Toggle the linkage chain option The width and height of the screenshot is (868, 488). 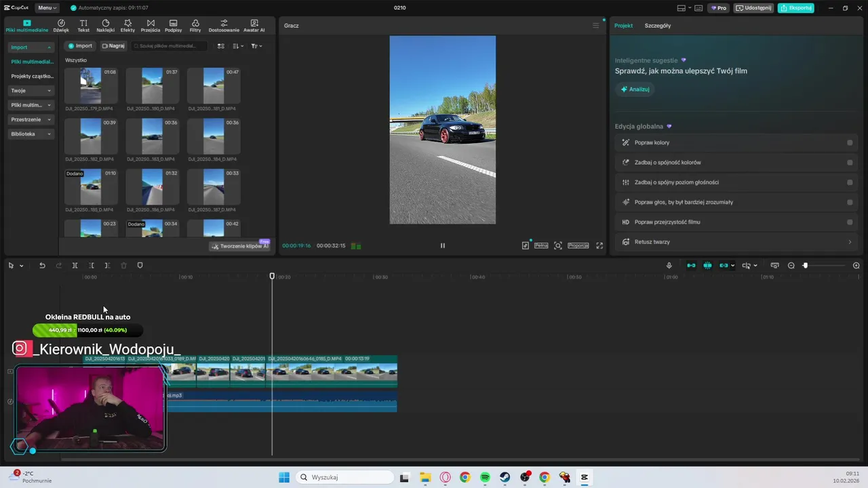pyautogui.click(x=724, y=266)
